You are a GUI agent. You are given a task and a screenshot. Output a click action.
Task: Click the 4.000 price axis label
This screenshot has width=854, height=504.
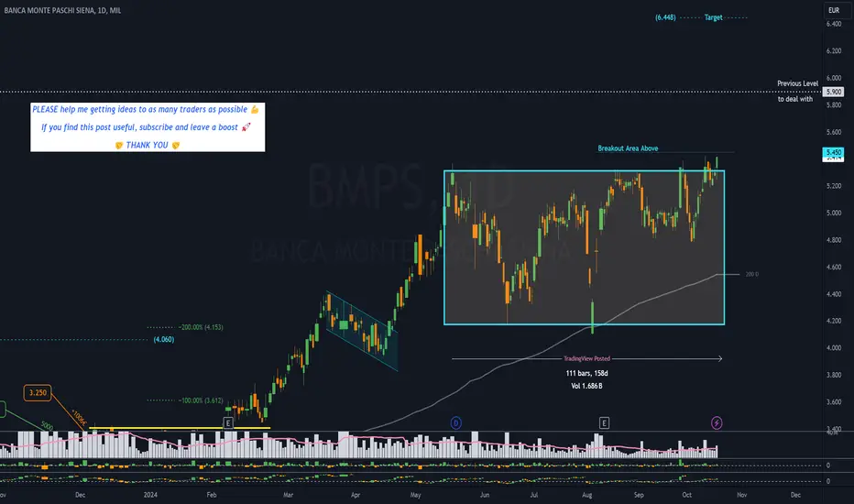[x=833, y=347]
